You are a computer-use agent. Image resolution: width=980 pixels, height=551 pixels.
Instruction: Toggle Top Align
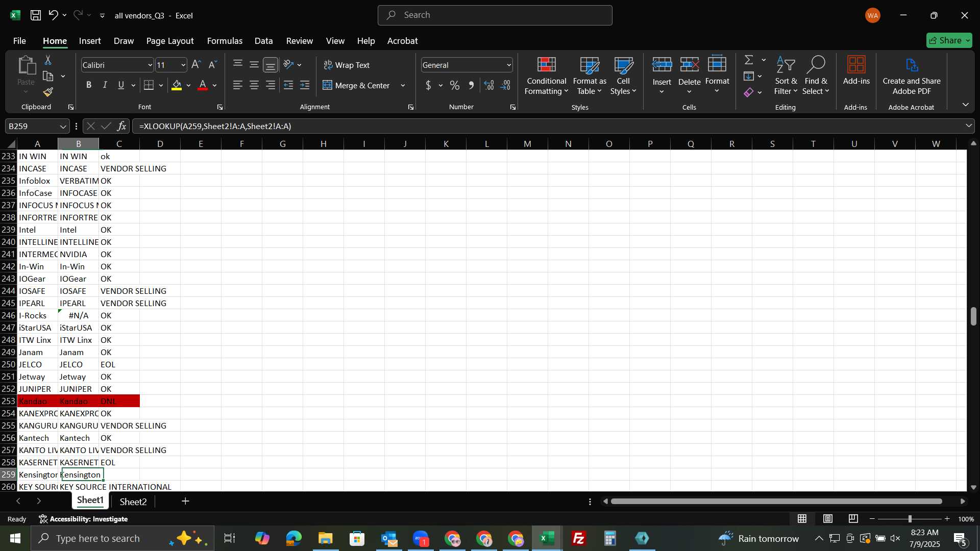coord(238,65)
